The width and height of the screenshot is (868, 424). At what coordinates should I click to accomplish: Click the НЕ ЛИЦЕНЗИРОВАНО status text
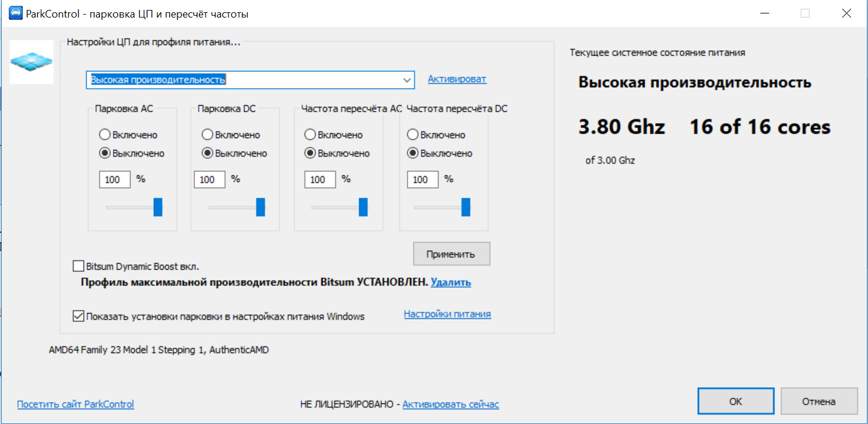[347, 404]
